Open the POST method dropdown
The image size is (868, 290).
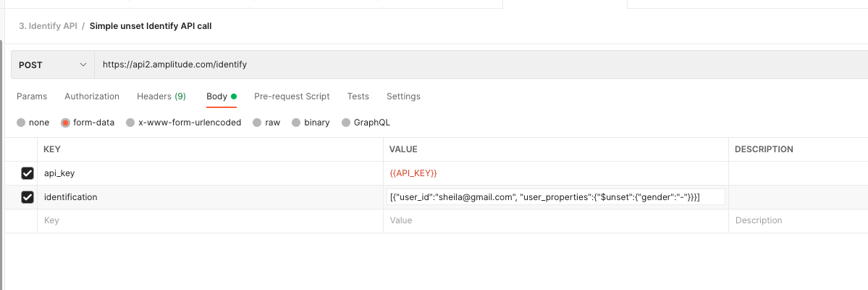click(52, 65)
